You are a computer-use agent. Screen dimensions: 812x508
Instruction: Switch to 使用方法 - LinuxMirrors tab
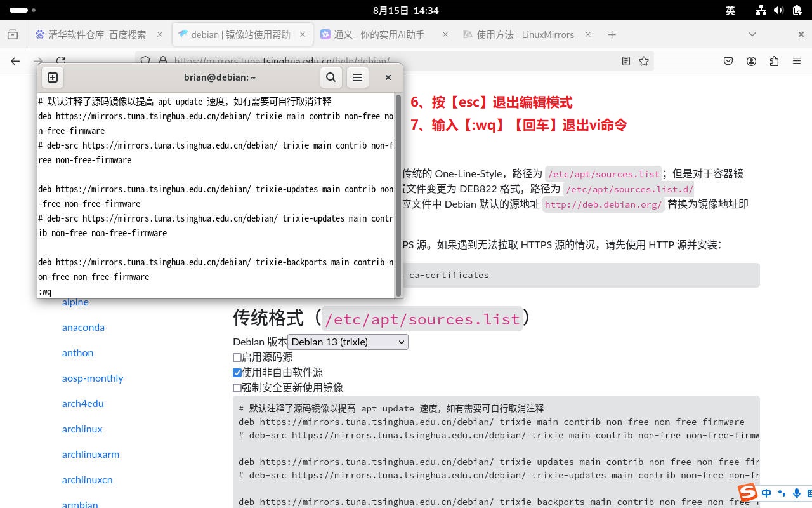528,35
